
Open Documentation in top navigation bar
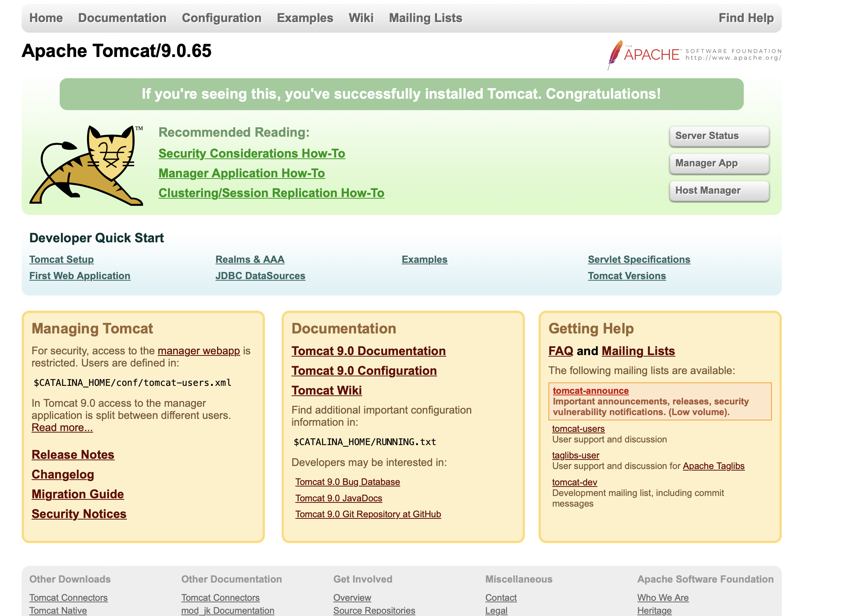122,18
